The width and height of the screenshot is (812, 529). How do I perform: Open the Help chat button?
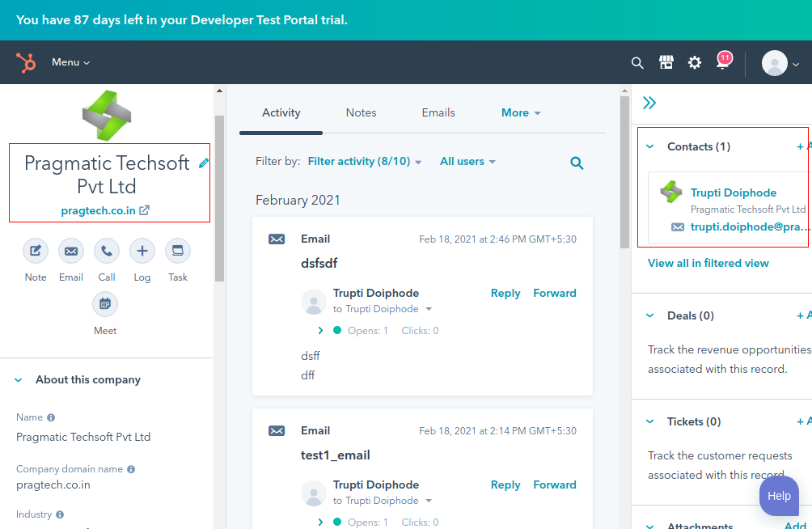click(x=779, y=496)
